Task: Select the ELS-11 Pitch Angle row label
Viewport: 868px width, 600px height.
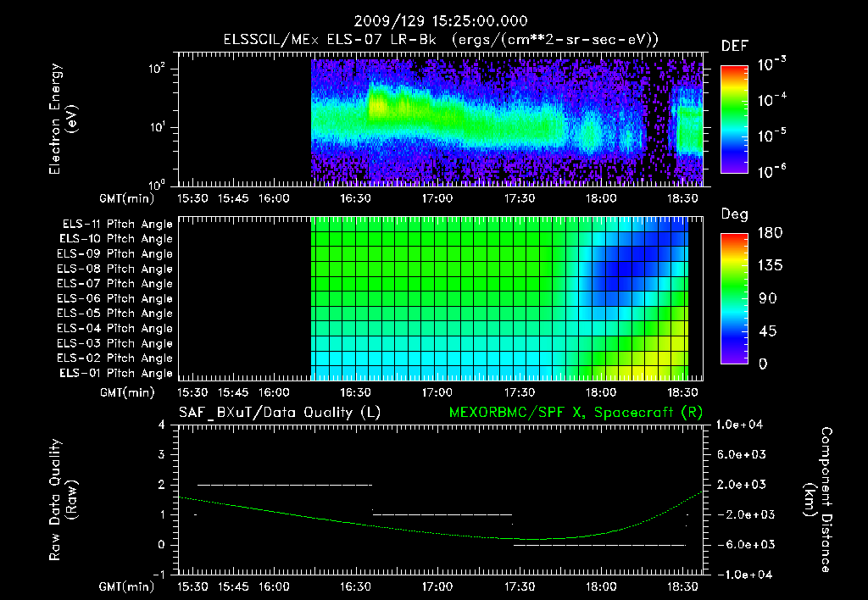Action: [117, 225]
